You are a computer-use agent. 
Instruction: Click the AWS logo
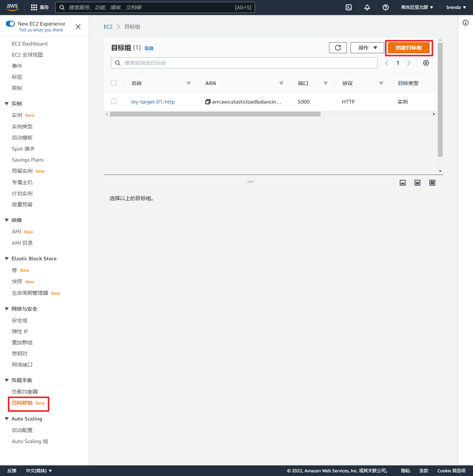tap(13, 7)
